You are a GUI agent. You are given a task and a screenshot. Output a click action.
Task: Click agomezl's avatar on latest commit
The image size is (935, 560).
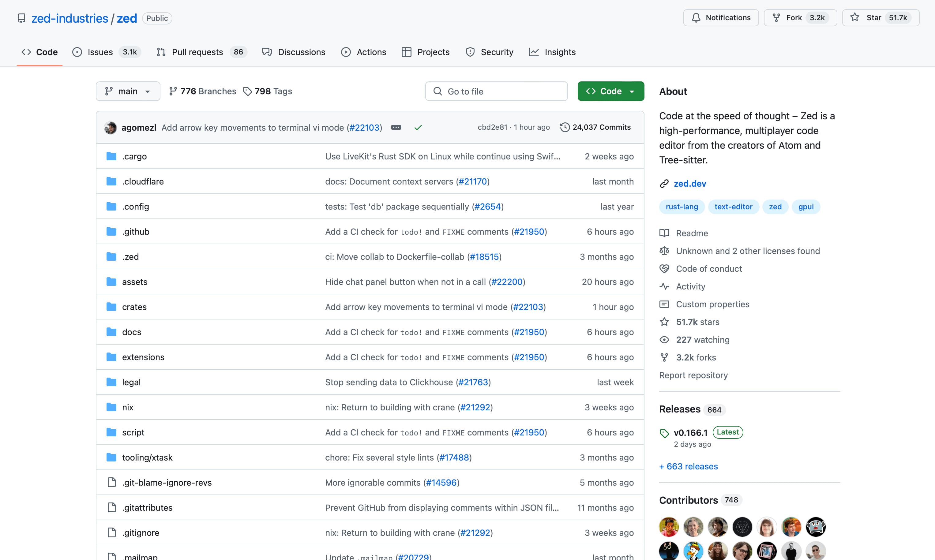coord(110,128)
